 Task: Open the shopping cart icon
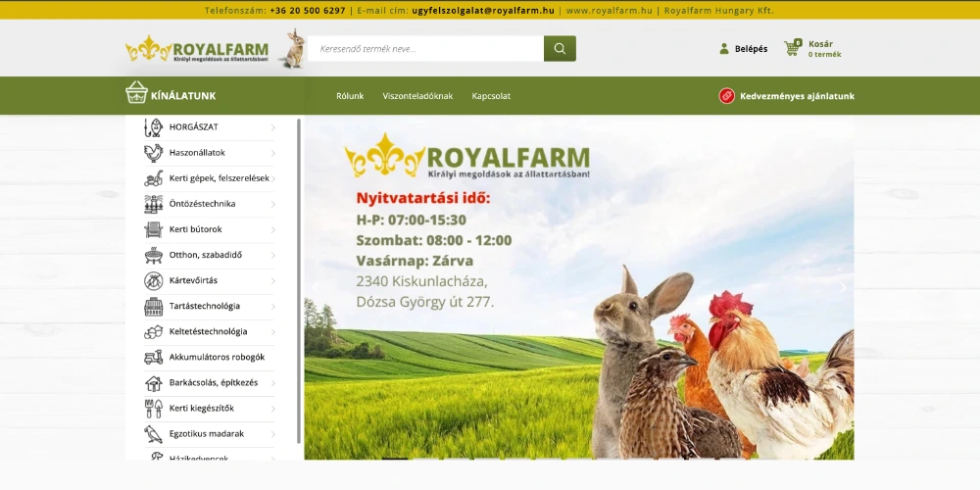[792, 48]
